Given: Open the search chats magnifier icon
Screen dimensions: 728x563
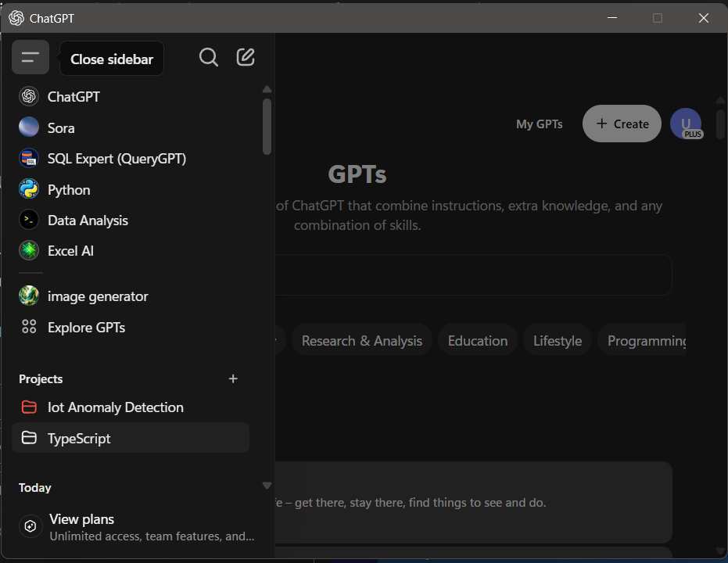Looking at the screenshot, I should 209,58.
